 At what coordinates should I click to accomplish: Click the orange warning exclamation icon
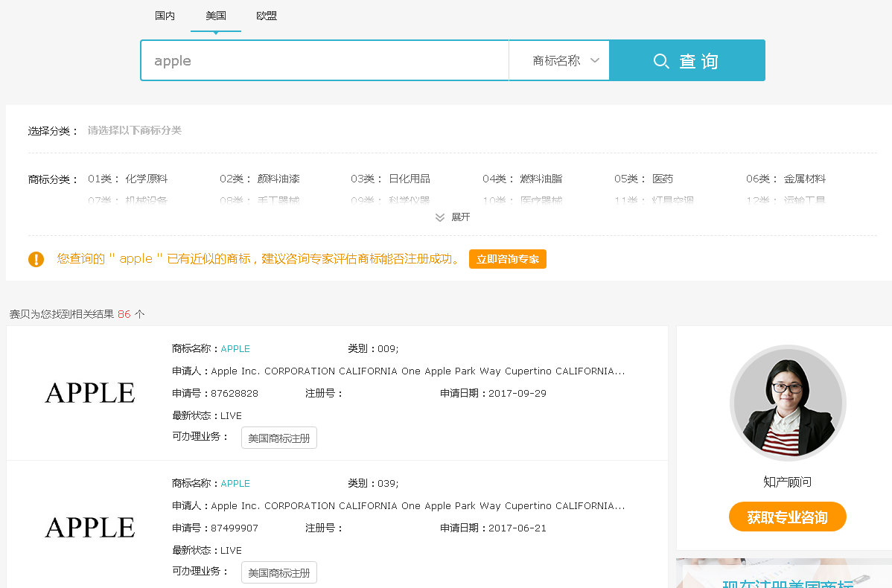pos(36,259)
